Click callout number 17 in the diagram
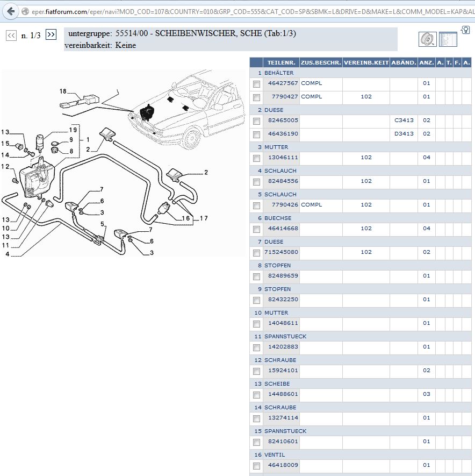The height and width of the screenshot is (476, 475). click(x=204, y=218)
